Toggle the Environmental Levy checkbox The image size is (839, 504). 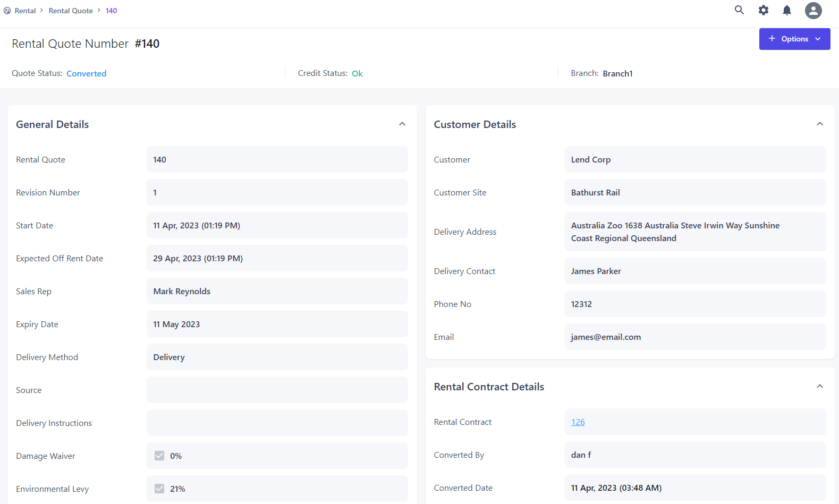159,489
